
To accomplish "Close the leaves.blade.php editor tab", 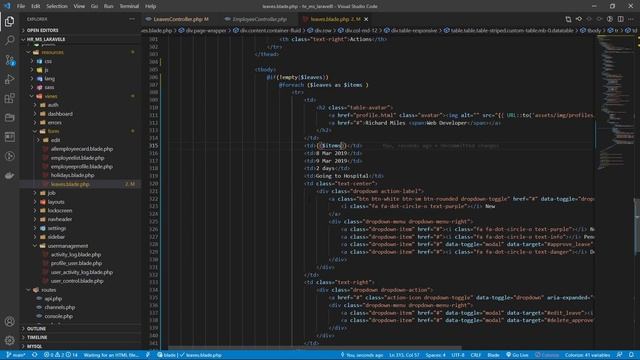I will (x=366, y=19).
